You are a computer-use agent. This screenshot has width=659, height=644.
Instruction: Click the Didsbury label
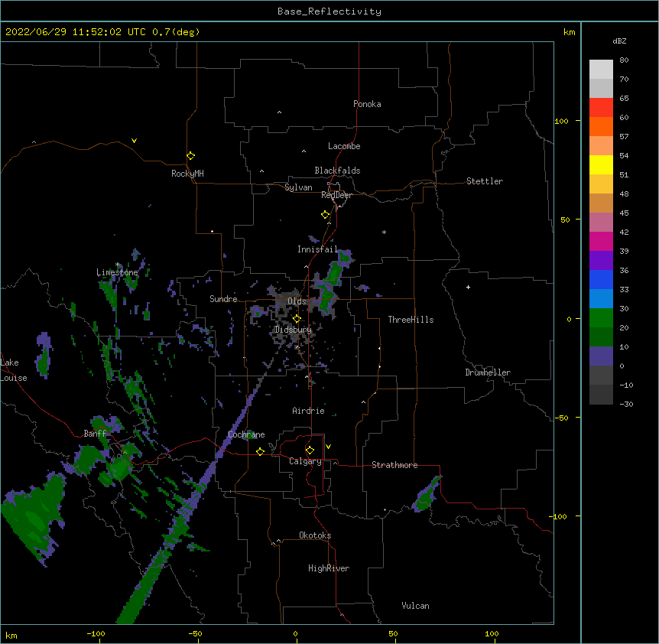294,330
